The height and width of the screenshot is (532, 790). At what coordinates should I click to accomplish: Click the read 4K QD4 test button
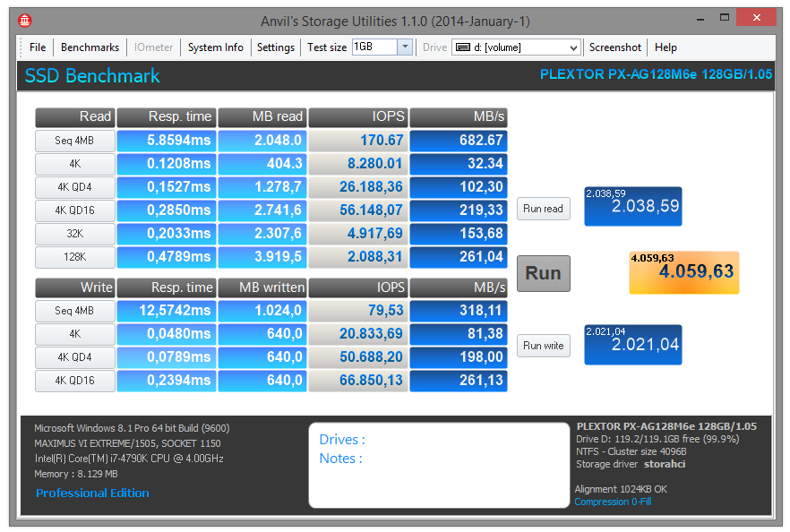(x=75, y=187)
